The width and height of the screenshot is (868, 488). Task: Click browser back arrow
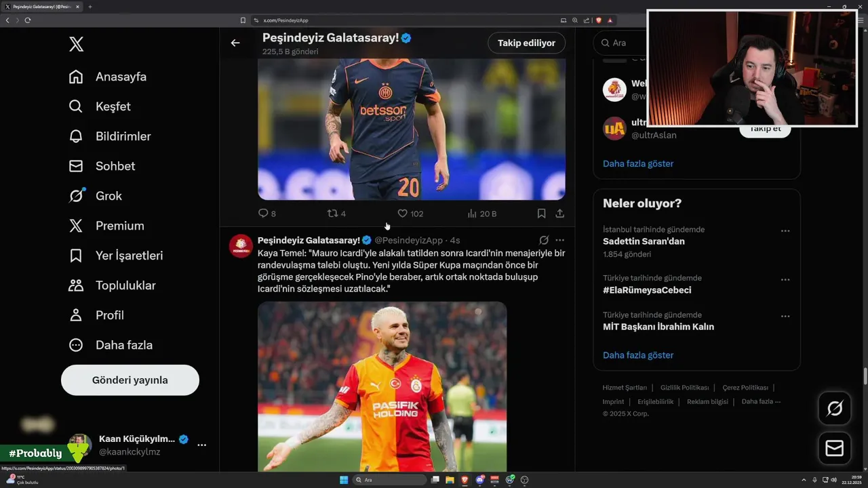[7, 20]
